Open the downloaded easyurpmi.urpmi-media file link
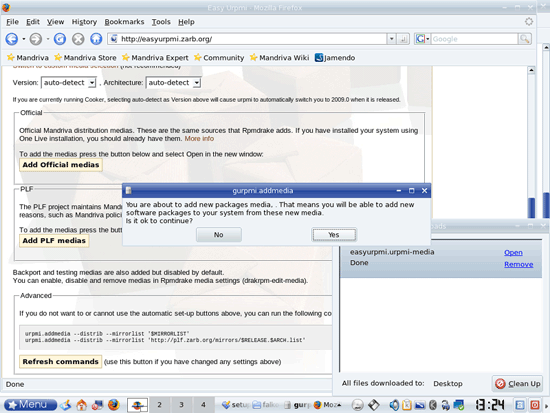Image resolution: width=550 pixels, height=413 pixels. pyautogui.click(x=513, y=252)
